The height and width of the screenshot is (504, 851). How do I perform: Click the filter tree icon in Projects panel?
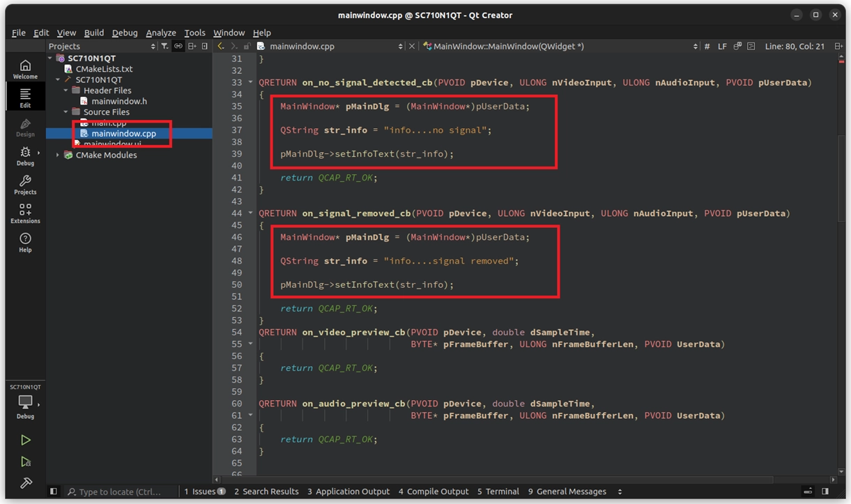pos(164,46)
